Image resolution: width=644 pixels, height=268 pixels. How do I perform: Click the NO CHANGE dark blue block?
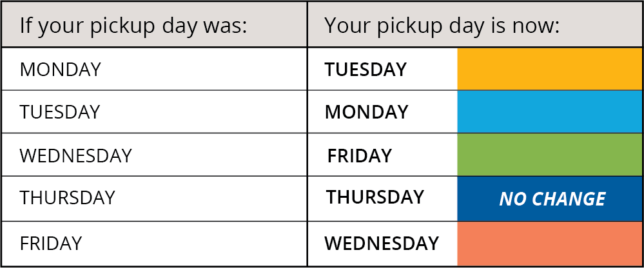point(549,198)
